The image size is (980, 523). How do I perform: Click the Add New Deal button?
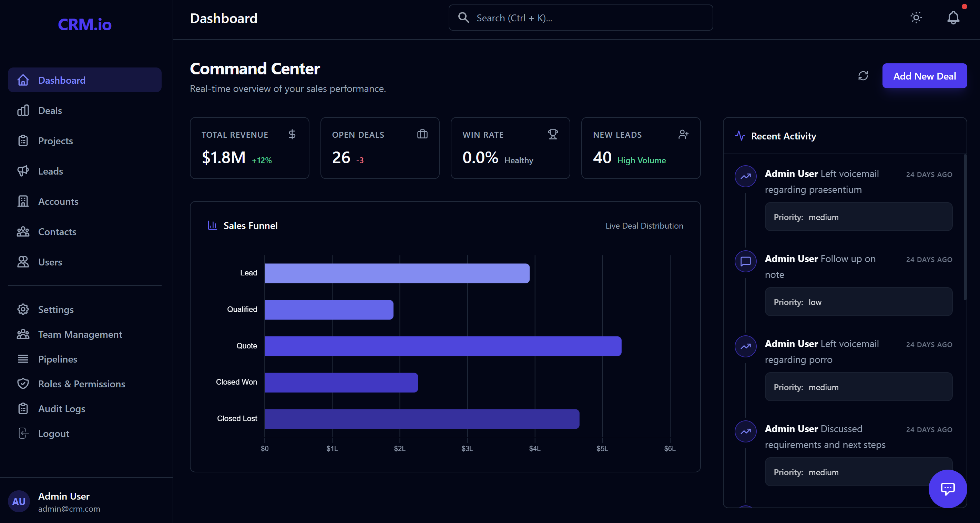coord(925,76)
